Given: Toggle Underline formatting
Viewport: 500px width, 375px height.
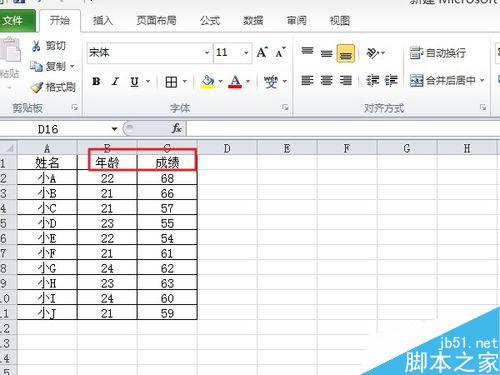Looking at the screenshot, I should 134,81.
